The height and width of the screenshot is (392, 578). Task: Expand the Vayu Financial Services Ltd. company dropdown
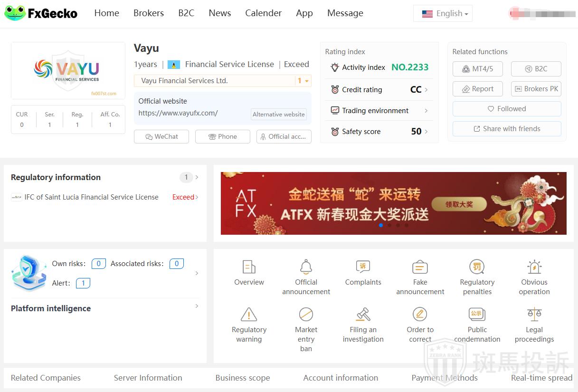303,81
